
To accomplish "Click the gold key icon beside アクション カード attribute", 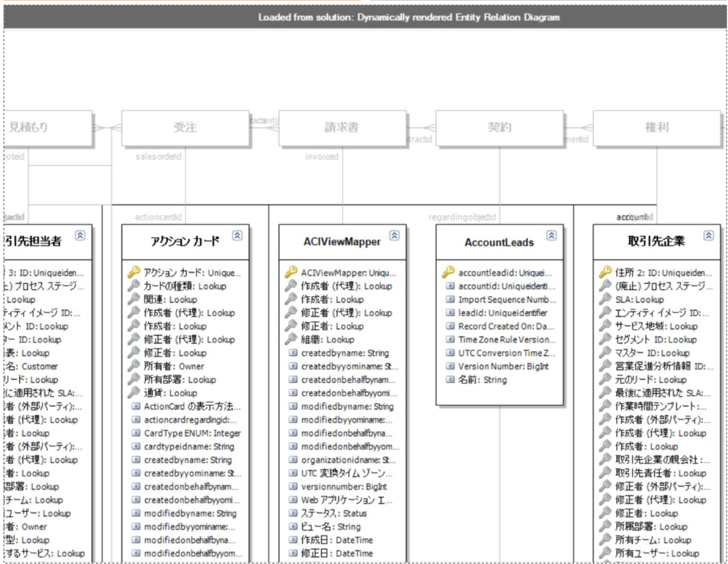I will point(134,272).
